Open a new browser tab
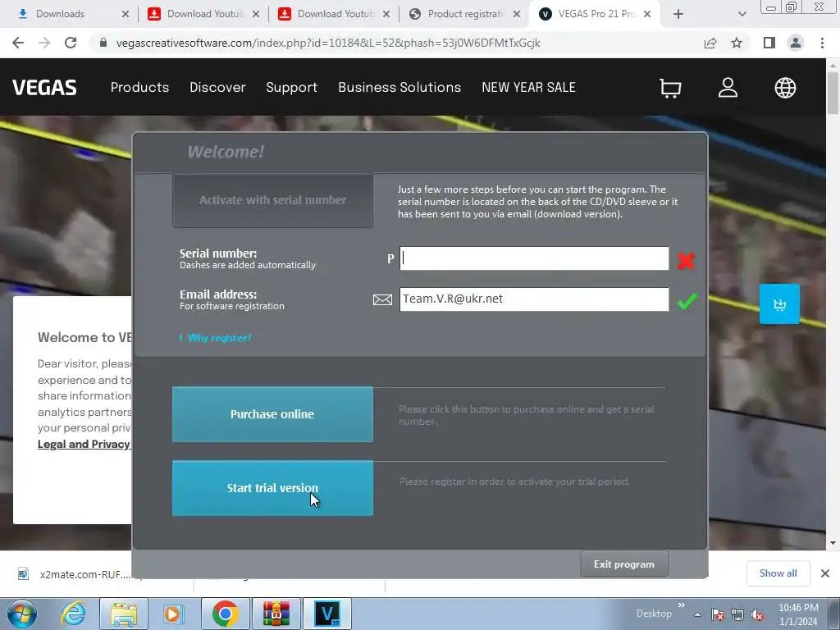The image size is (840, 630). pos(678,14)
